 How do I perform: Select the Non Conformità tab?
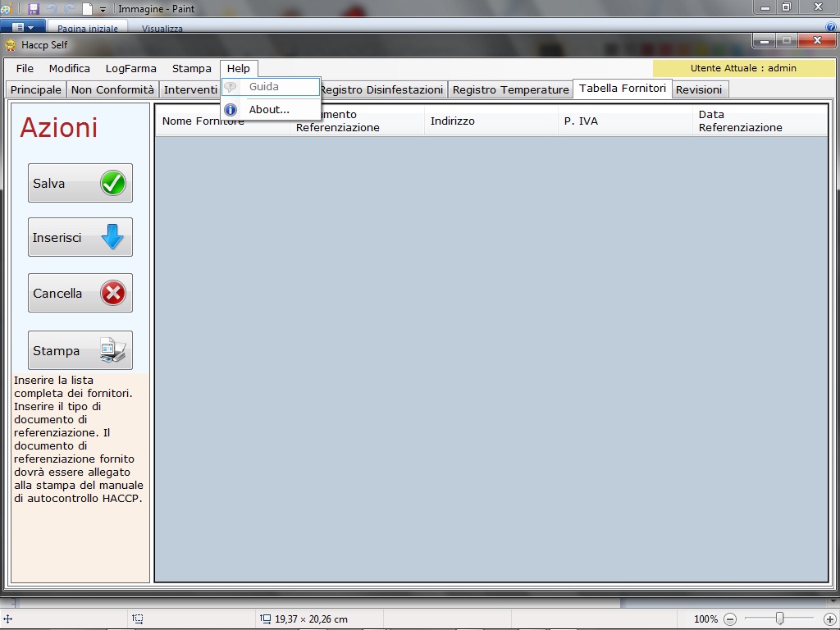(x=112, y=89)
